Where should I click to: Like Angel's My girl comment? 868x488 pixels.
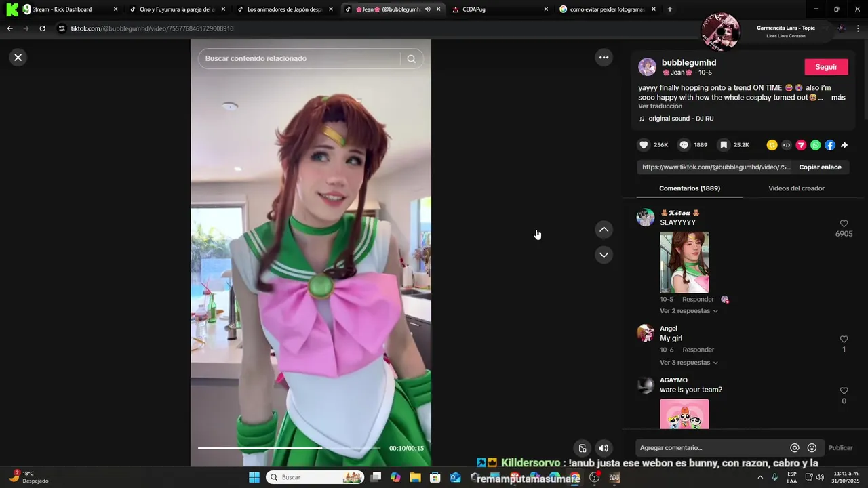(x=844, y=339)
